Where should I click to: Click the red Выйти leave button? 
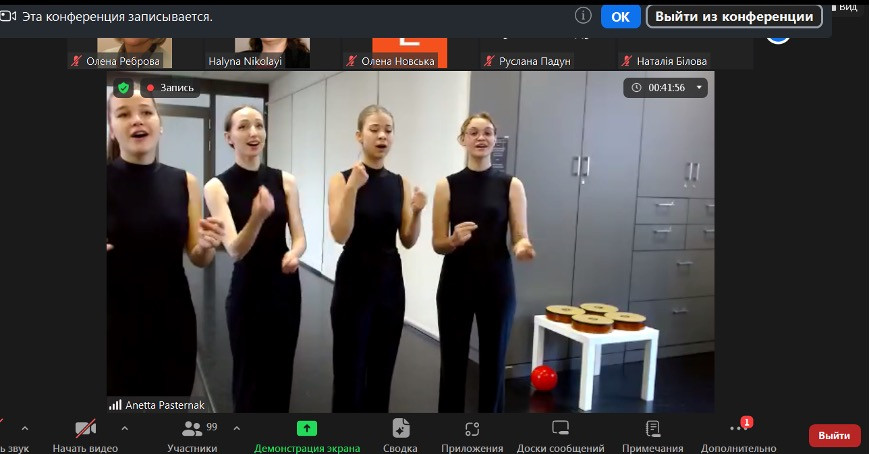click(834, 436)
